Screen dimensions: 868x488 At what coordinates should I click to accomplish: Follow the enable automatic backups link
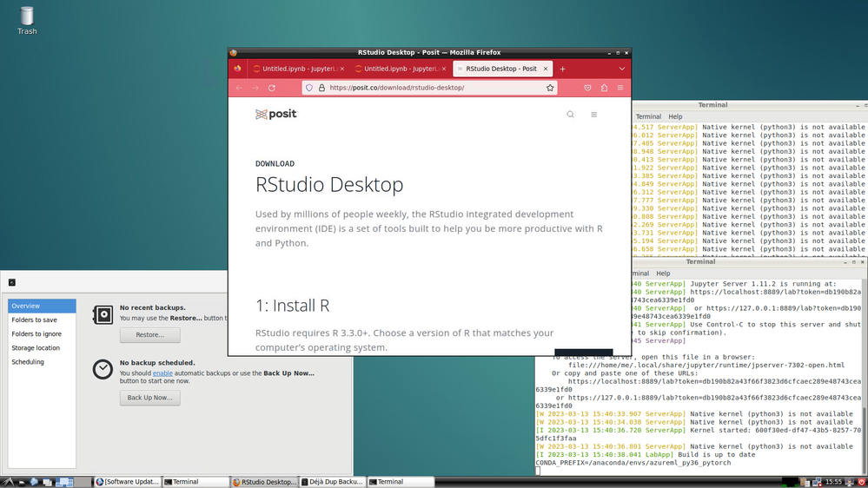click(x=162, y=373)
